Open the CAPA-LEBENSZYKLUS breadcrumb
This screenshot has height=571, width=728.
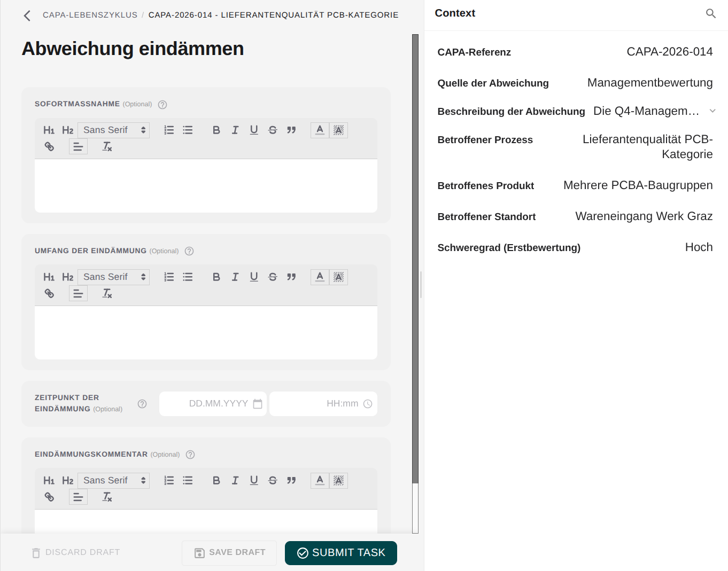pyautogui.click(x=90, y=15)
